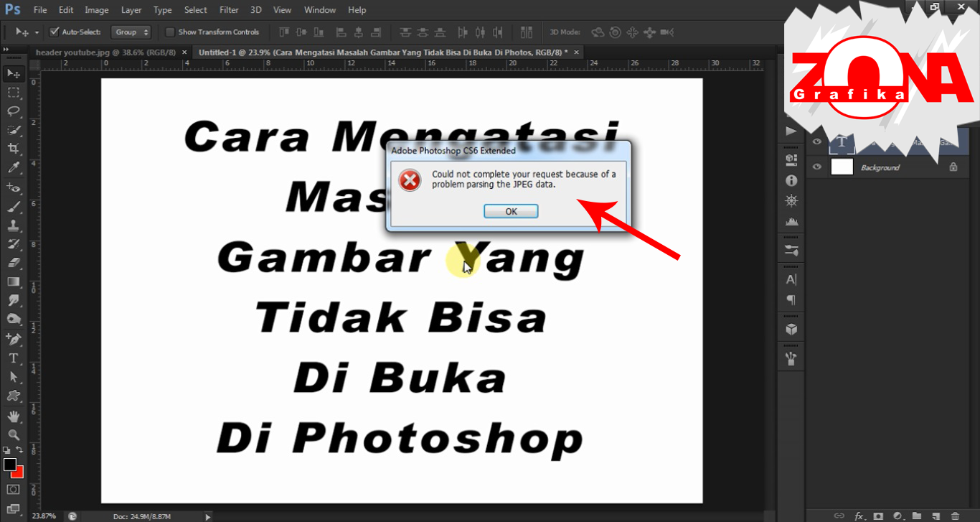Select the Quick Selection tool
The height and width of the screenshot is (522, 980).
click(14, 130)
